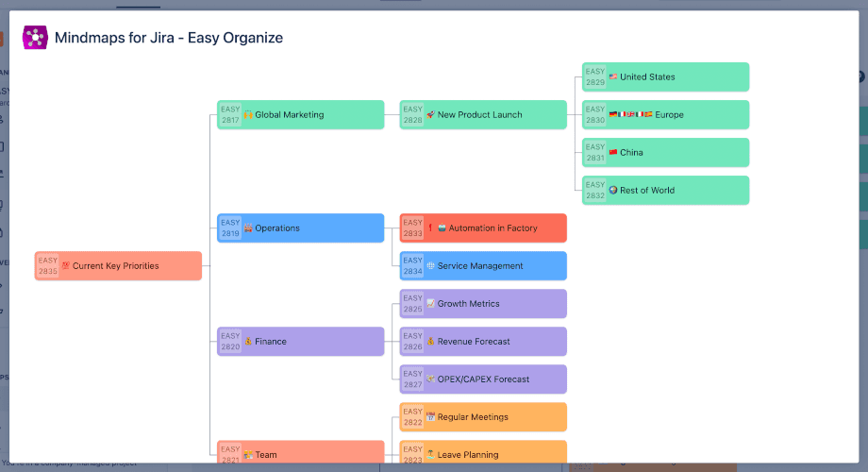Select the Growth Metrics node
The width and height of the screenshot is (868, 472).
[x=483, y=304]
